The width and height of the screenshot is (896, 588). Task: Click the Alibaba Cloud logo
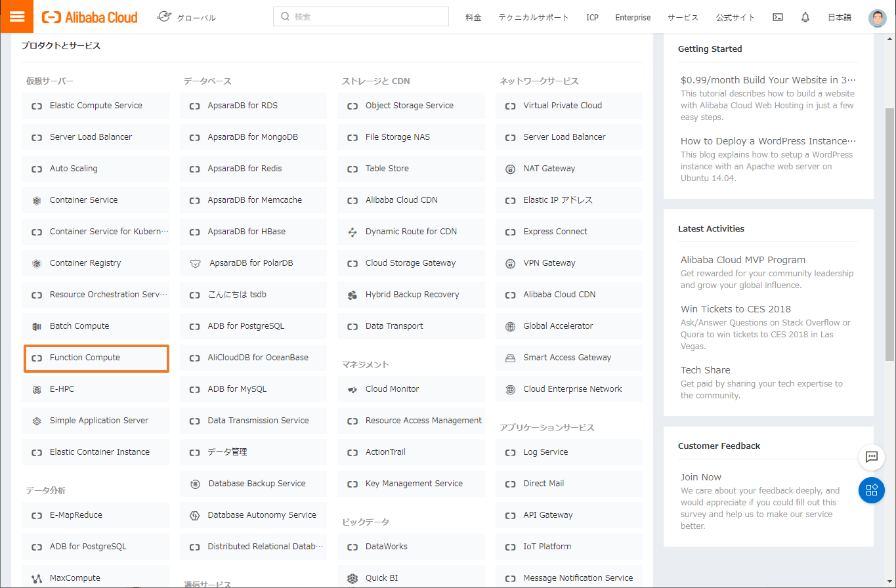coord(90,17)
